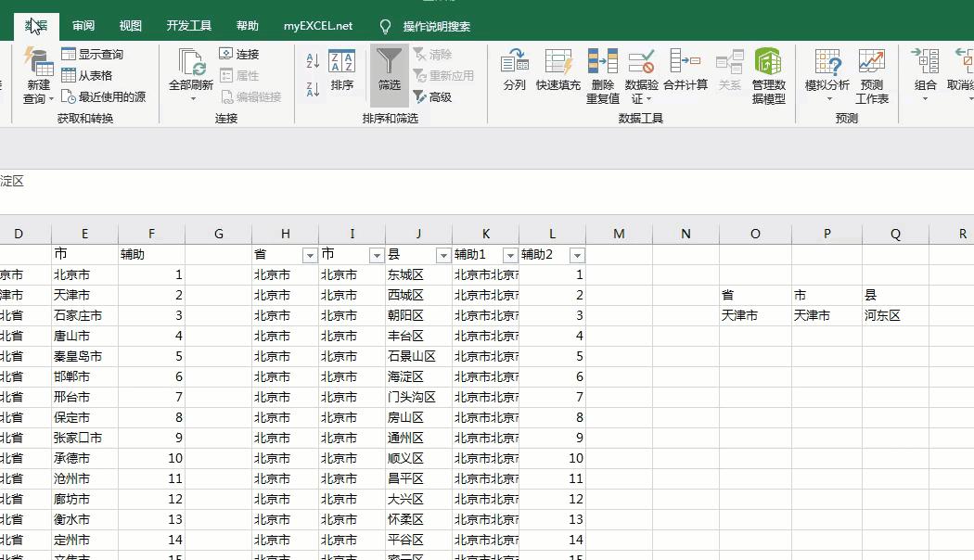974x560 pixels.
Task: Open the filter dropdown on 辅助1 column
Action: 510,254
